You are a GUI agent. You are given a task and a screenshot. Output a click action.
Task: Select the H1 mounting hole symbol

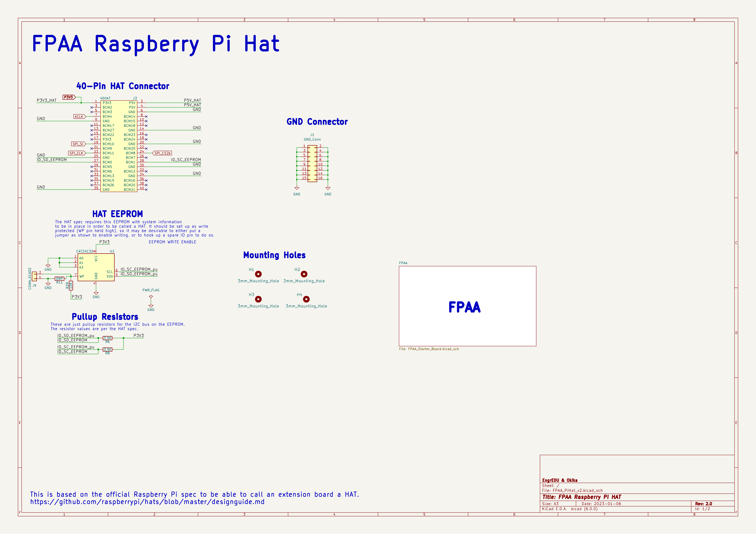[x=258, y=274]
